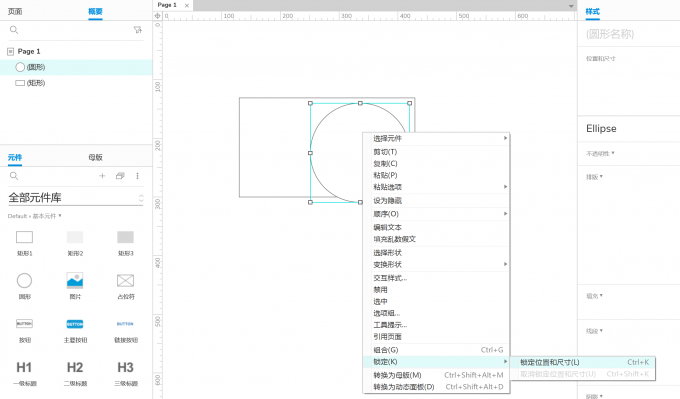Screen dimensions: 680x399
Task: Select the 图片 image widget icon
Action: 75,281
